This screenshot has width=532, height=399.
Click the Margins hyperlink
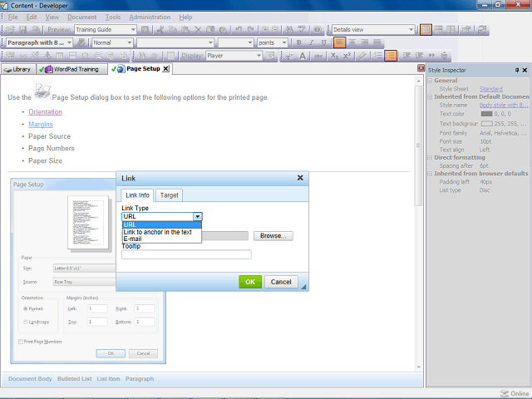41,125
